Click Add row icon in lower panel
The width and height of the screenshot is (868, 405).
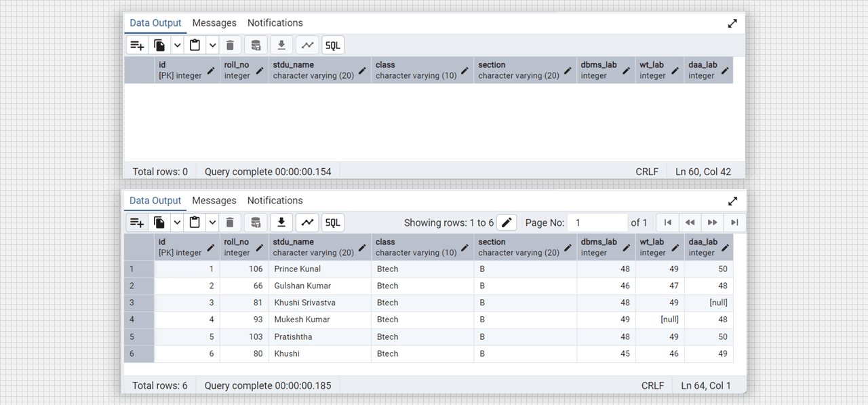pyautogui.click(x=137, y=223)
